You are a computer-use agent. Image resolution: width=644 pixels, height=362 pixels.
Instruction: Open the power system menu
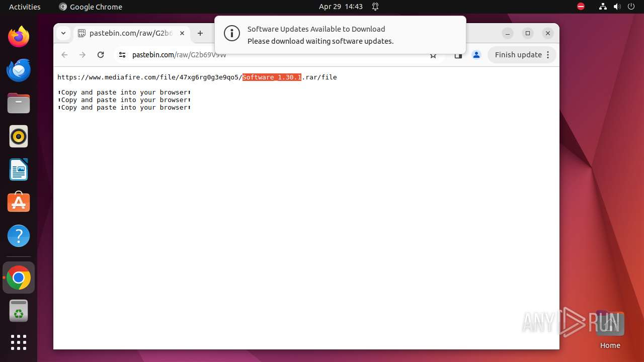click(x=631, y=7)
